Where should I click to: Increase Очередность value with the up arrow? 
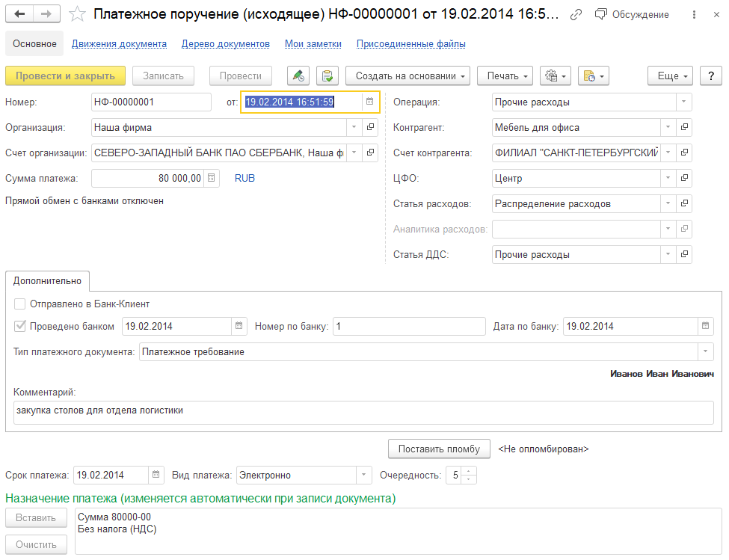469,471
